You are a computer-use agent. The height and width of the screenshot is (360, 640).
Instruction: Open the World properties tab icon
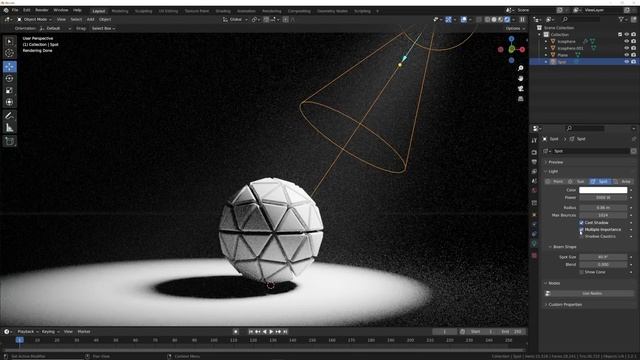[534, 190]
